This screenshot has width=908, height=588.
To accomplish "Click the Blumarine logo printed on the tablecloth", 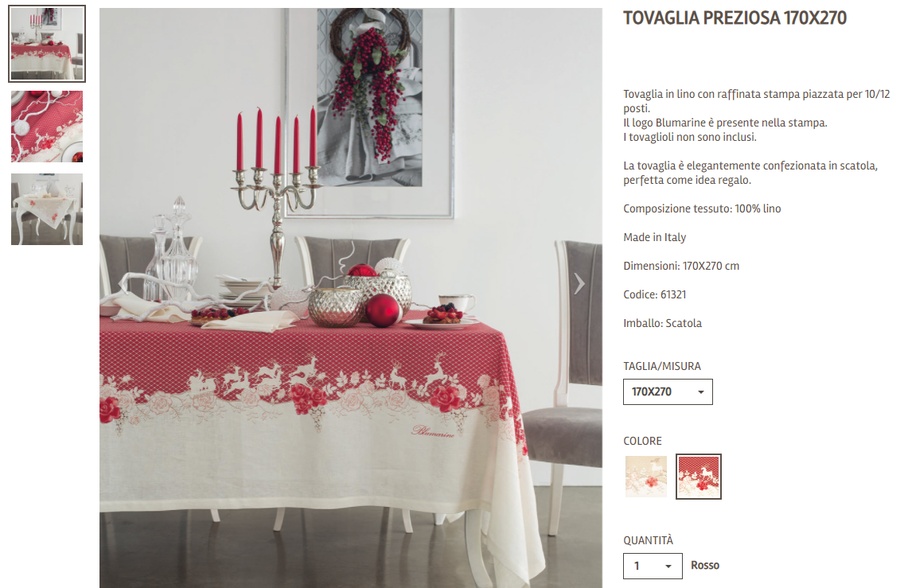I will 433,431.
